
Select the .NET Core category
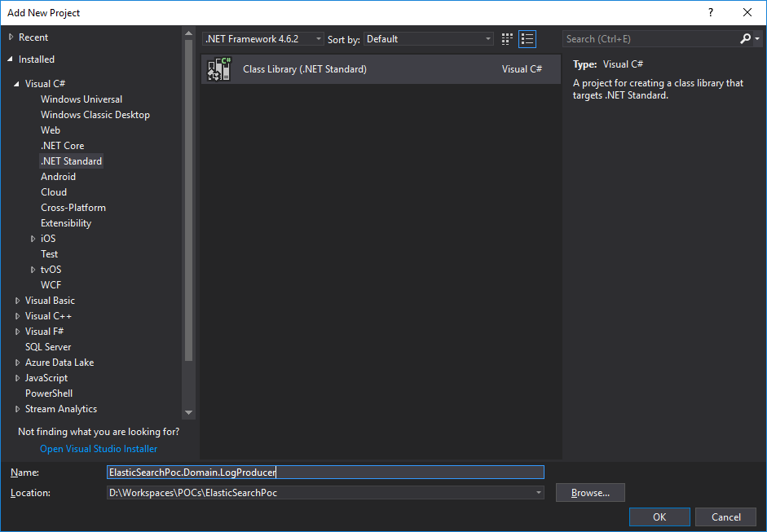(62, 146)
